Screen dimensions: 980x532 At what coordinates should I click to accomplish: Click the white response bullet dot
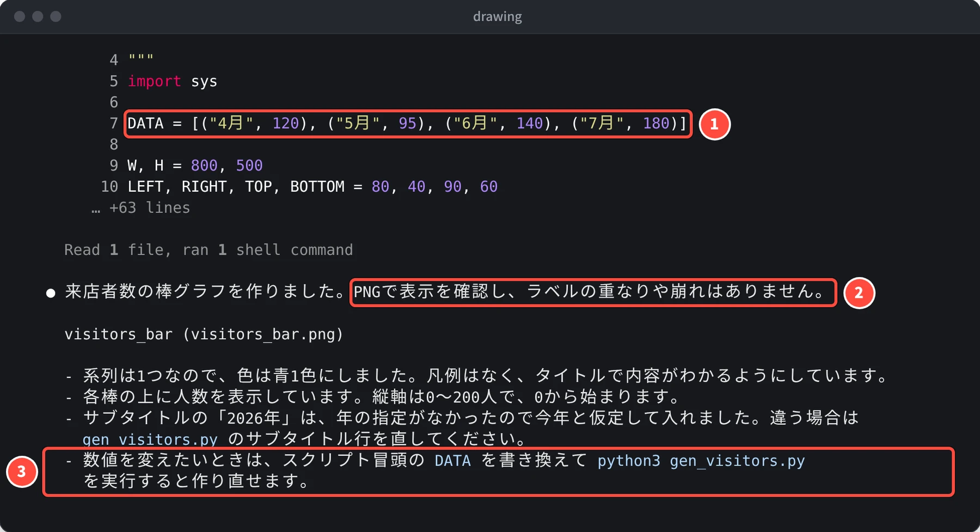pyautogui.click(x=51, y=293)
